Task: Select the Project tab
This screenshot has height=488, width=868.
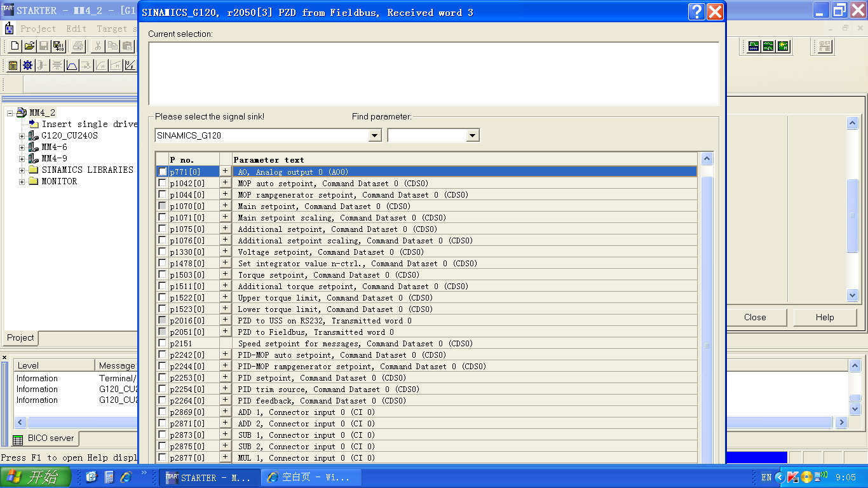Action: pos(20,338)
